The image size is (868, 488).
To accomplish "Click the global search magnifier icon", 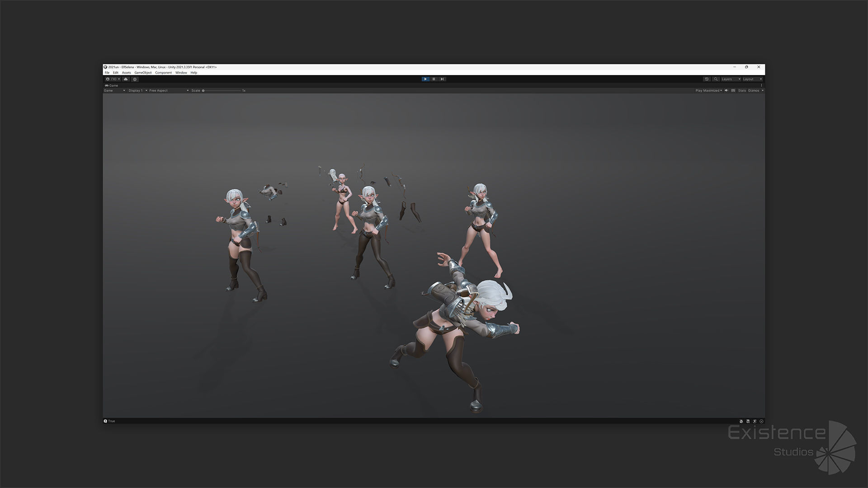I will pos(716,79).
